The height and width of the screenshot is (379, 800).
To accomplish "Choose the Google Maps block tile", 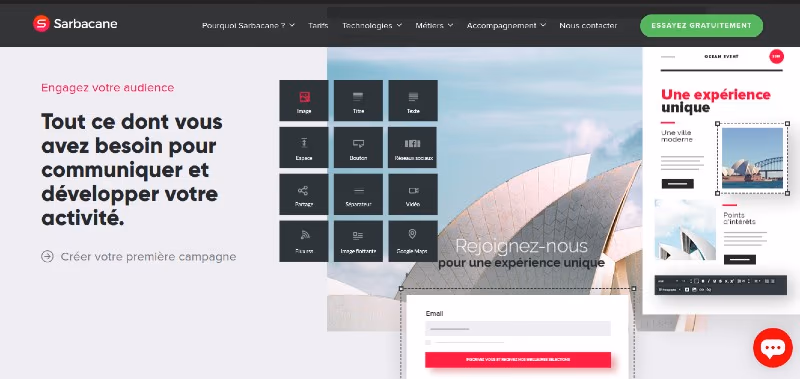I will (x=413, y=241).
